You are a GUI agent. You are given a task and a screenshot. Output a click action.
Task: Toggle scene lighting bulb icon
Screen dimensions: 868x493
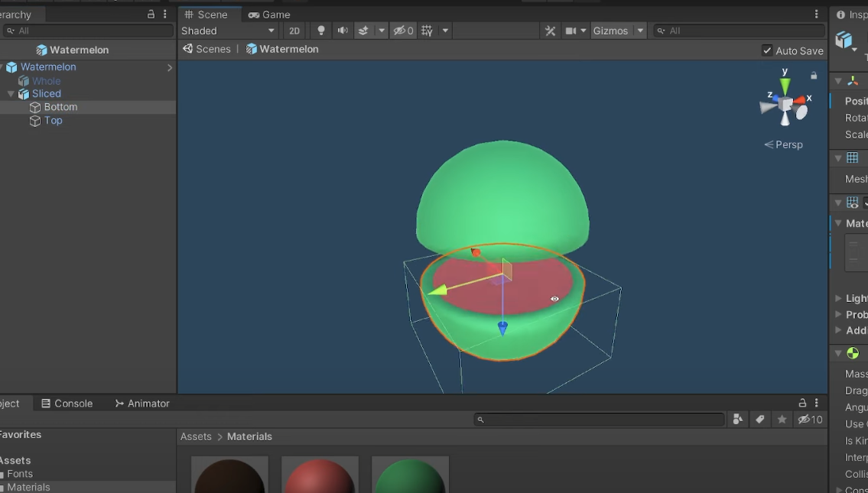[321, 31]
